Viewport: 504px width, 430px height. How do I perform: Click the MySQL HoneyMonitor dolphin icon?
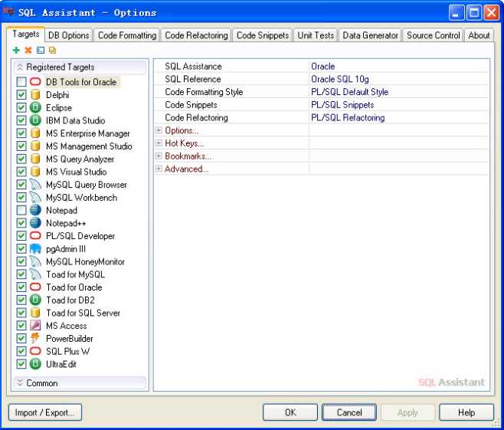35,261
